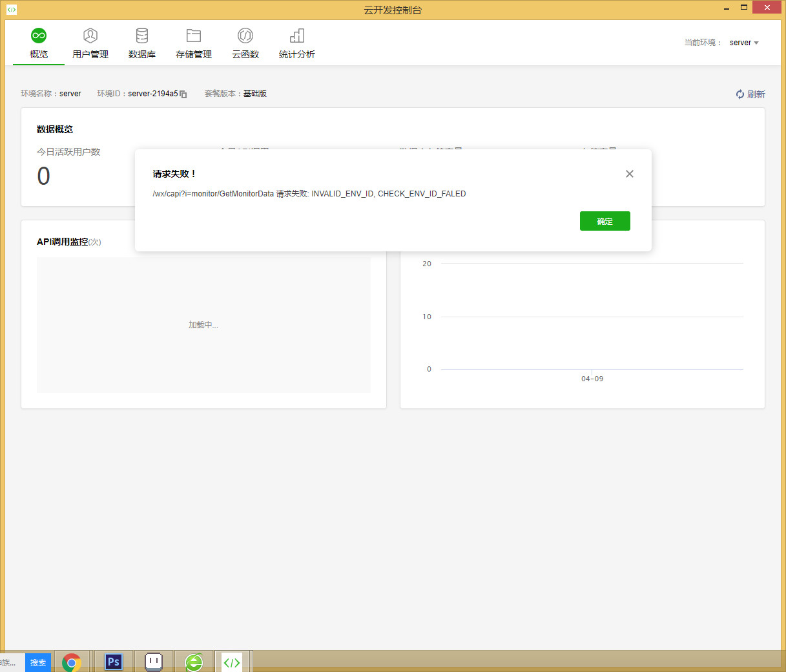
Task: Confirm the error dialog with 确定
Action: (x=605, y=221)
